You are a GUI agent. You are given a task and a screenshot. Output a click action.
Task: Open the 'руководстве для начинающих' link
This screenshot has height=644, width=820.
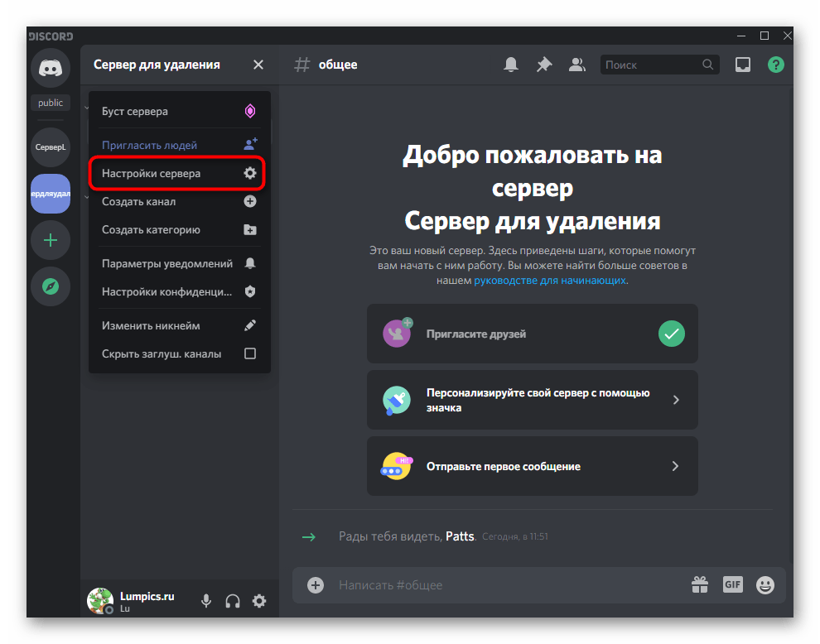click(x=550, y=281)
